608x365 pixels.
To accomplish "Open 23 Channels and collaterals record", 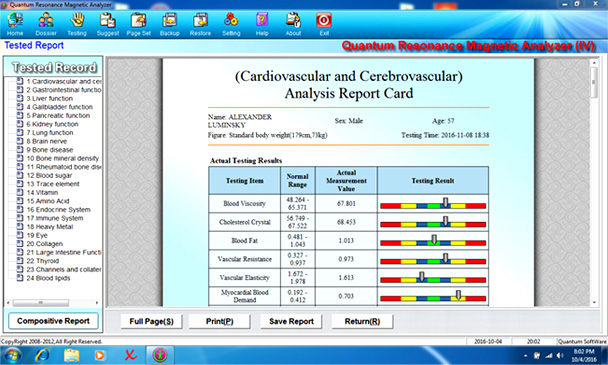I will tap(59, 270).
